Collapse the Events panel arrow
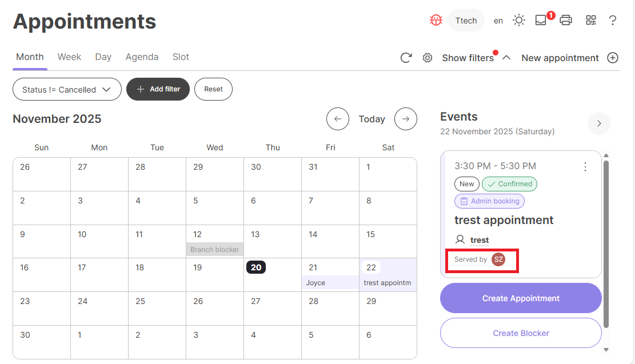The image size is (635, 364). pyautogui.click(x=598, y=123)
